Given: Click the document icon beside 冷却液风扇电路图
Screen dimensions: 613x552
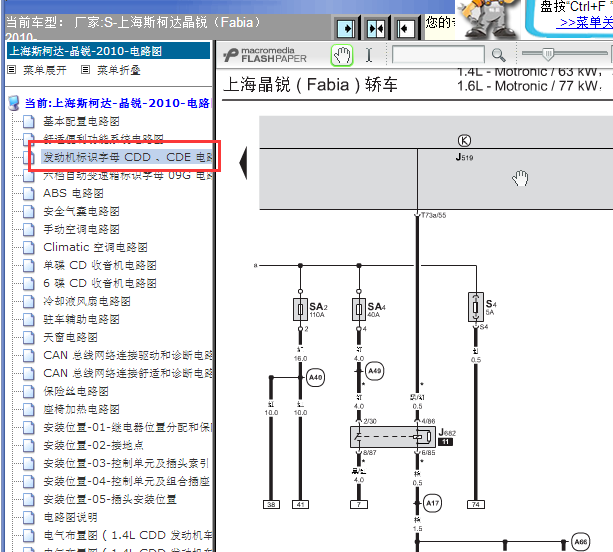Looking at the screenshot, I should pos(28,301).
